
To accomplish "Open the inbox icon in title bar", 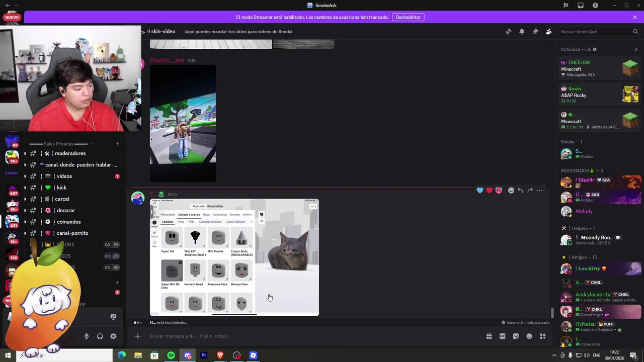I will click(x=581, y=5).
